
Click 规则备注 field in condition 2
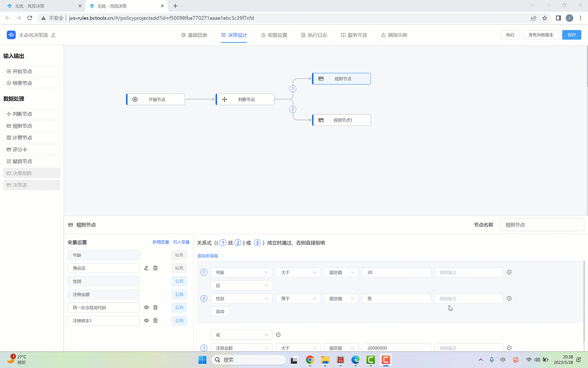[469, 298]
